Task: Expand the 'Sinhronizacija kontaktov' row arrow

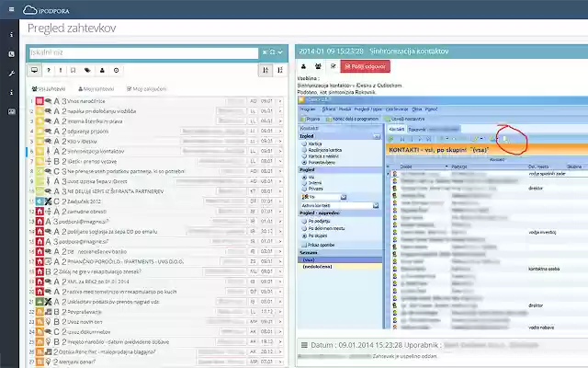Action: pos(279,151)
